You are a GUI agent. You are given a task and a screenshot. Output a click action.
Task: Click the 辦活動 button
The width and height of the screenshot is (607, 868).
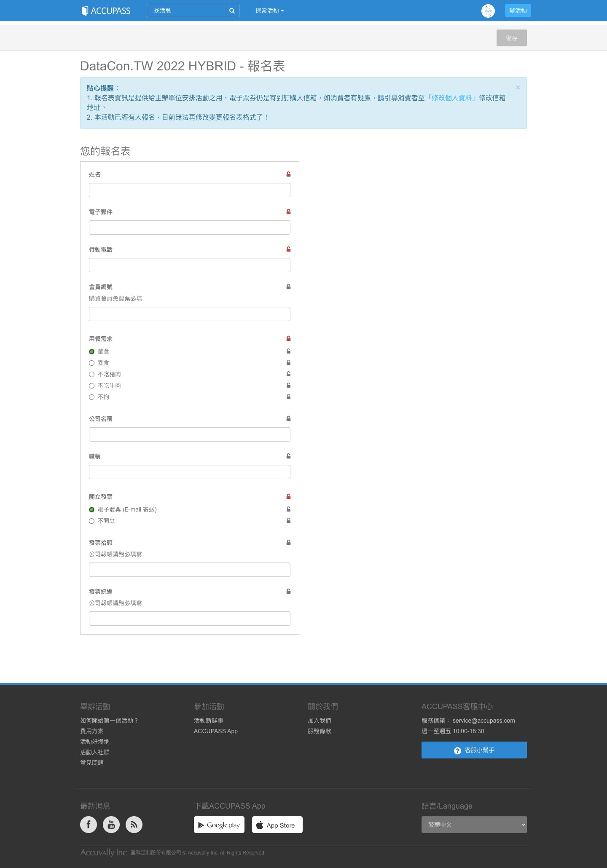click(x=518, y=11)
